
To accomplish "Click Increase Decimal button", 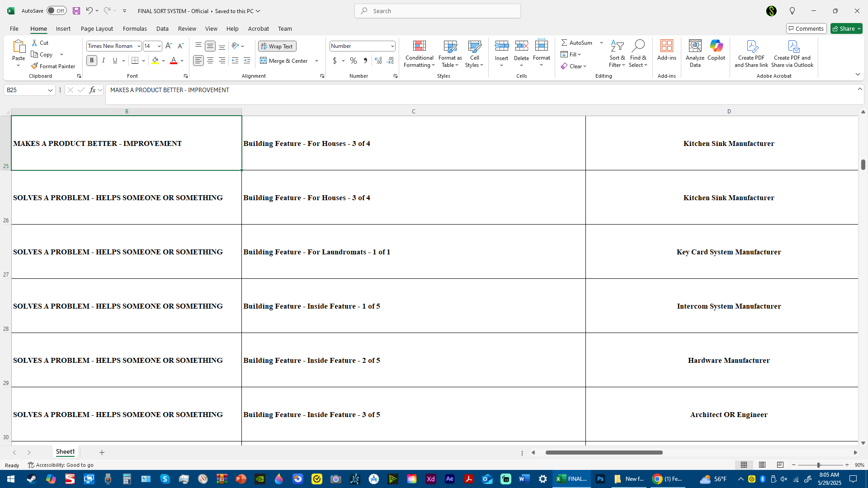I will tap(378, 61).
